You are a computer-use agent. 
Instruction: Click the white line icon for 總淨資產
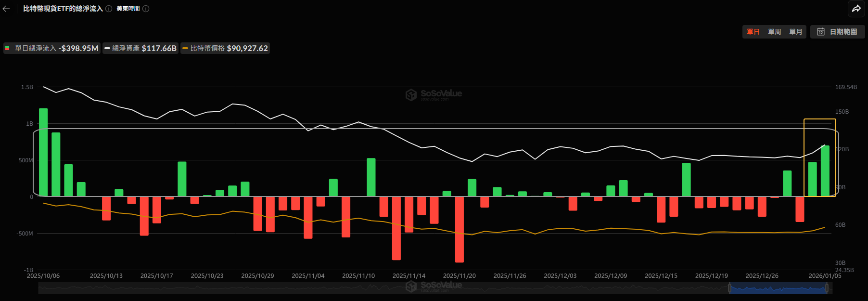(107, 48)
